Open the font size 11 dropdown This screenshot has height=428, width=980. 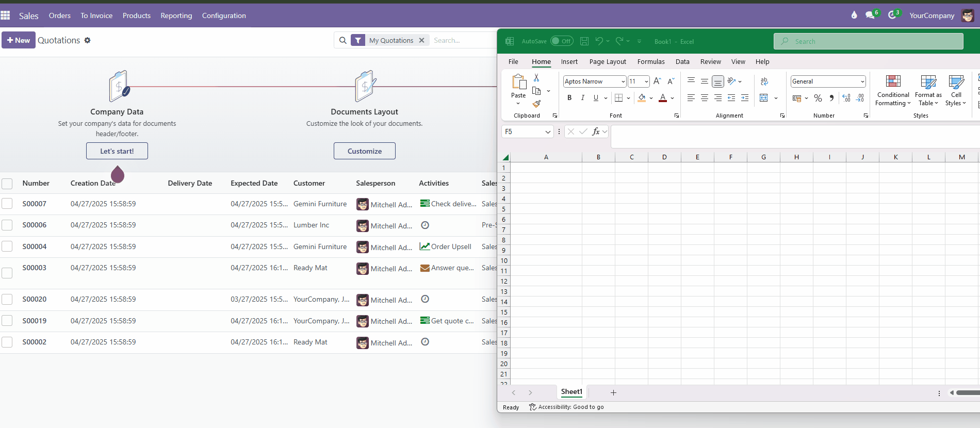(646, 81)
